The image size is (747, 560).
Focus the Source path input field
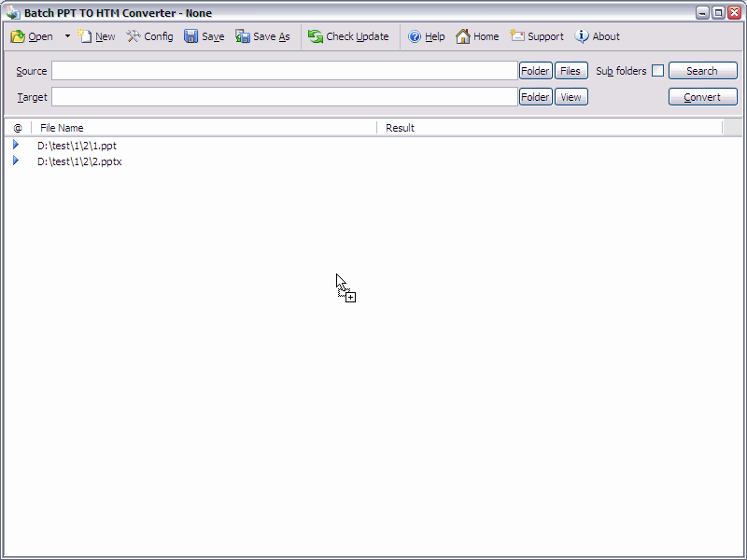pyautogui.click(x=285, y=71)
